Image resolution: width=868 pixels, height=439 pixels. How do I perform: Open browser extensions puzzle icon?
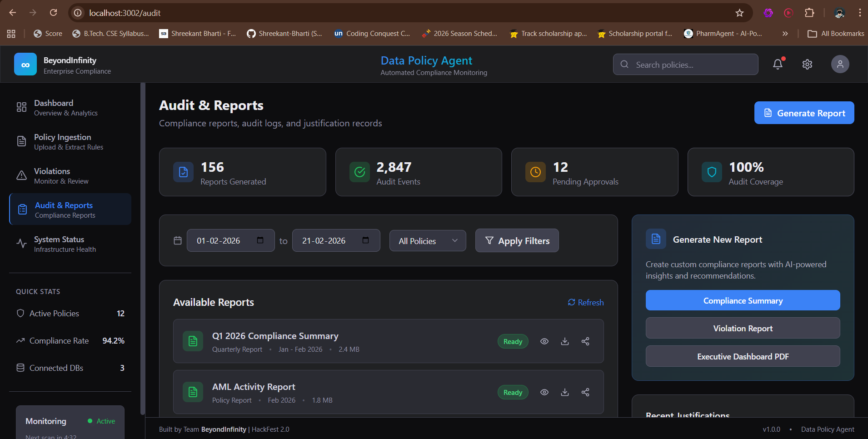click(809, 13)
